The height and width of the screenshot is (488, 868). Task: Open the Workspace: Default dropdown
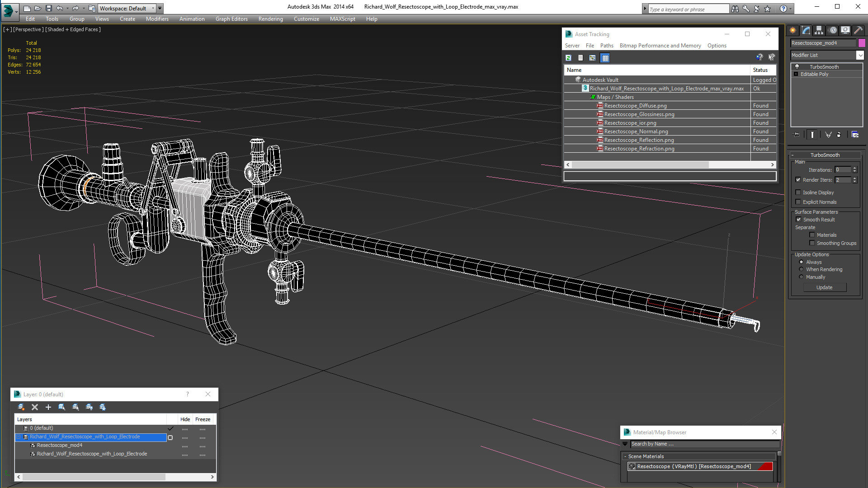[x=127, y=8]
